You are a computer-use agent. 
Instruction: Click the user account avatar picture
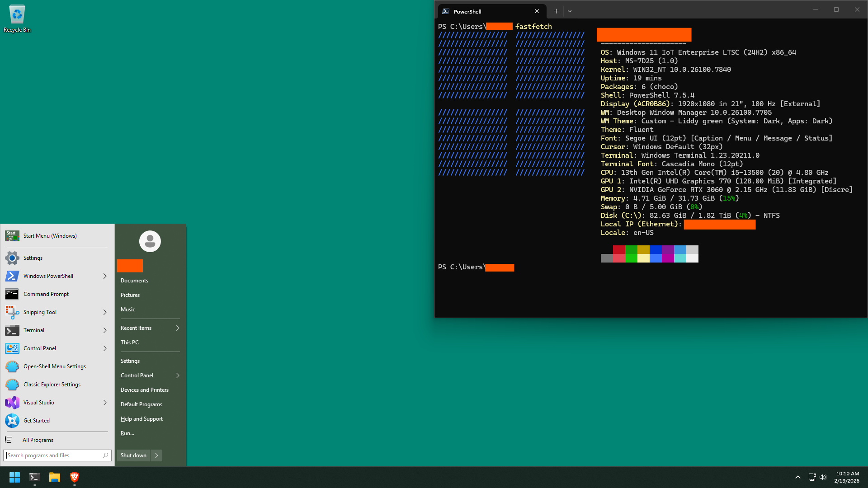(x=150, y=241)
